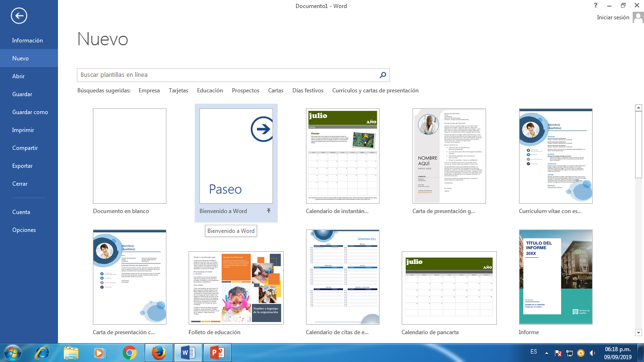Click suggested search Tarjetas
644x362 pixels.
178,90
